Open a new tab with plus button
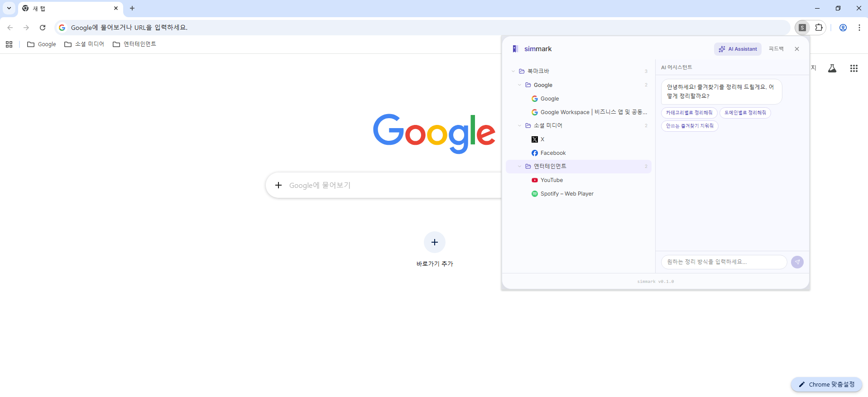The image size is (868, 397). click(132, 8)
